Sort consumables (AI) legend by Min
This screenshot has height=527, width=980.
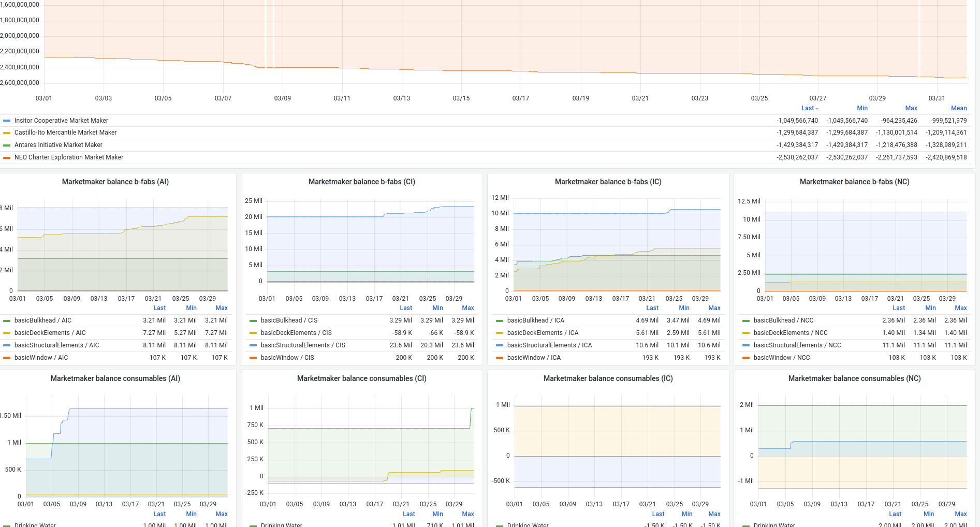[x=191, y=514]
